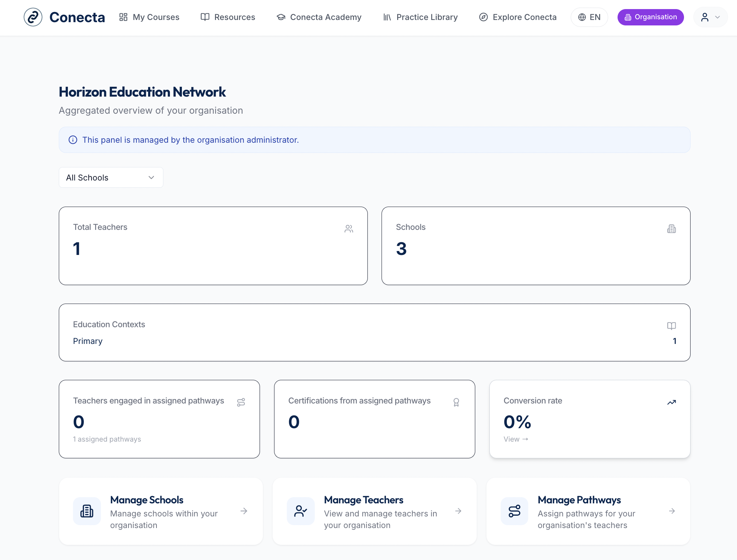Click the arrow on Manage Pathways card
Screen dimensions: 737x560
pos(672,511)
